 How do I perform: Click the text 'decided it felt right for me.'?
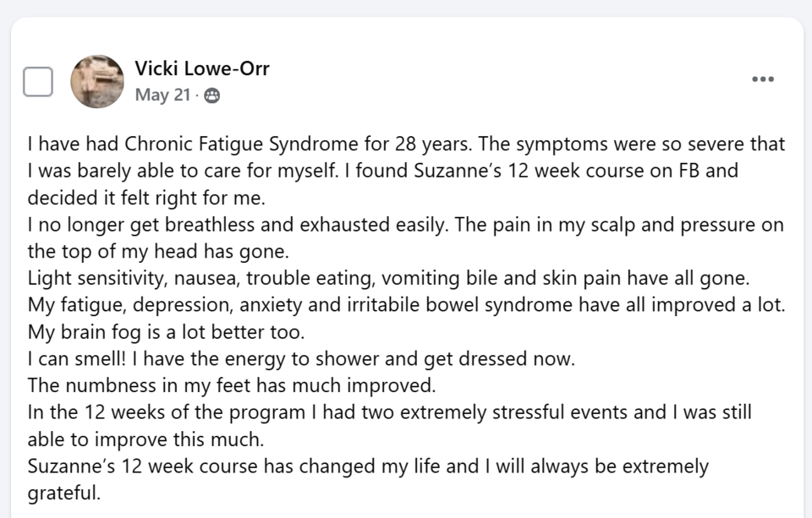click(146, 198)
